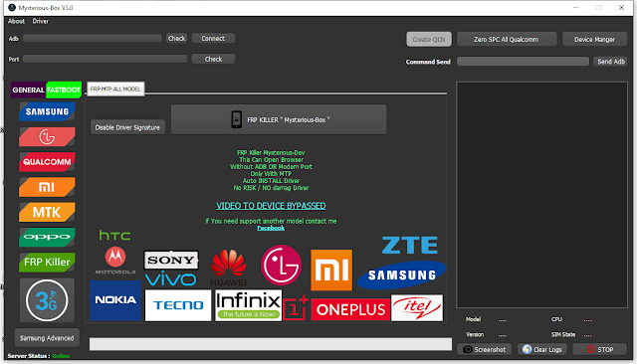
Task: Open the Oppo sidebar section
Action: tap(47, 237)
